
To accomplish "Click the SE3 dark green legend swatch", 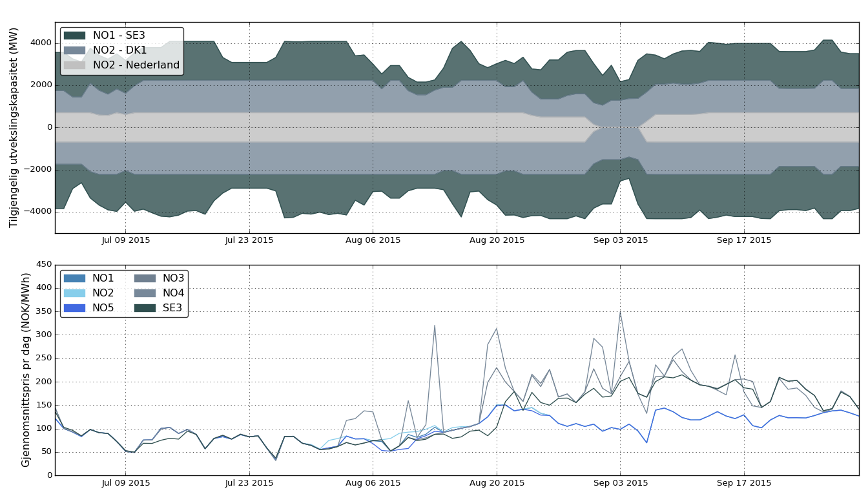I will tap(145, 308).
